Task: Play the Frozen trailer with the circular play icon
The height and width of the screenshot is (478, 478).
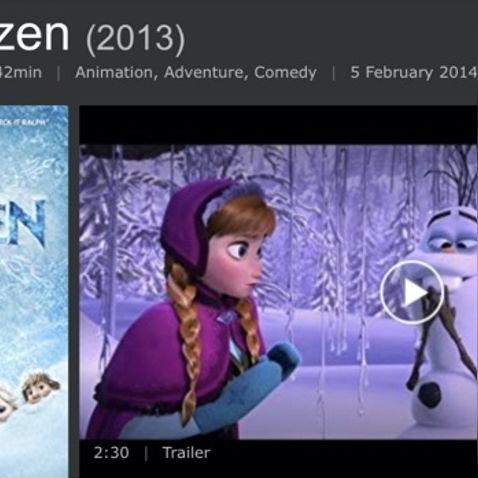Action: coord(412,292)
